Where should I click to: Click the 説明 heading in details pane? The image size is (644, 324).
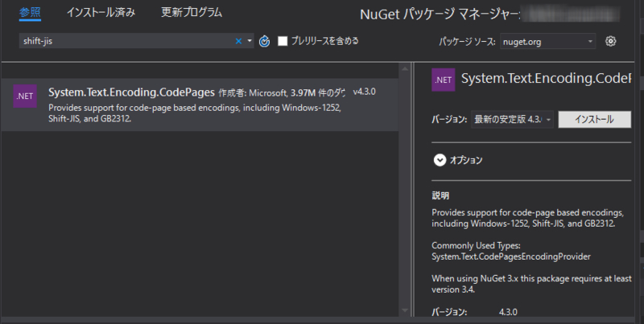click(440, 195)
